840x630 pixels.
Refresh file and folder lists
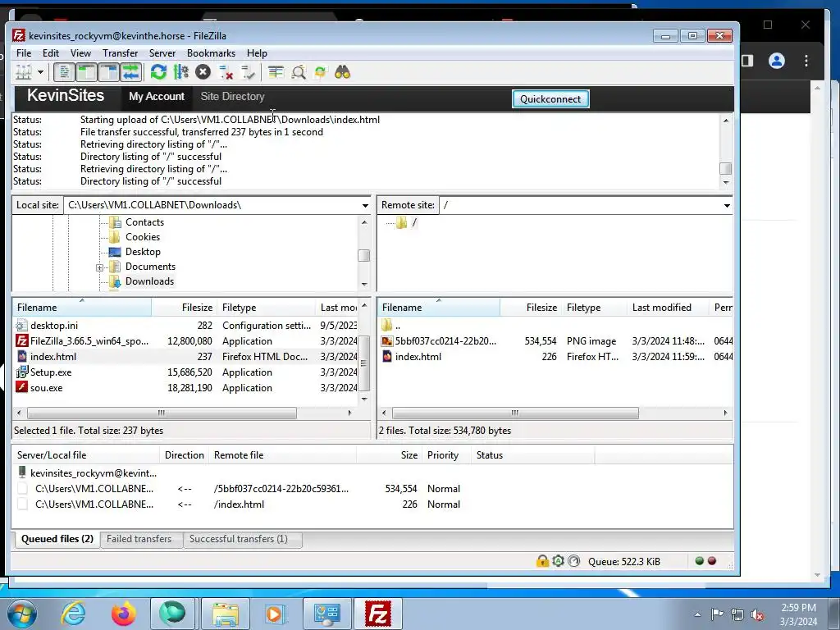tap(158, 72)
